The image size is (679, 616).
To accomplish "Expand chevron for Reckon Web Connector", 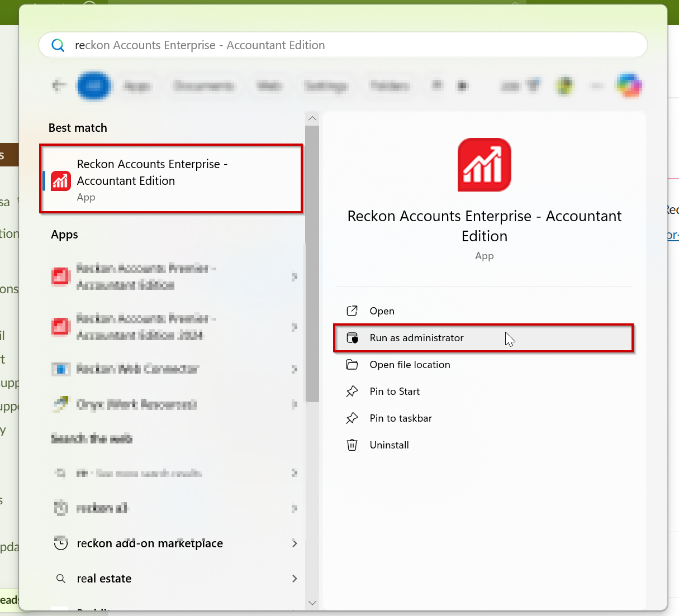I will pyautogui.click(x=295, y=369).
